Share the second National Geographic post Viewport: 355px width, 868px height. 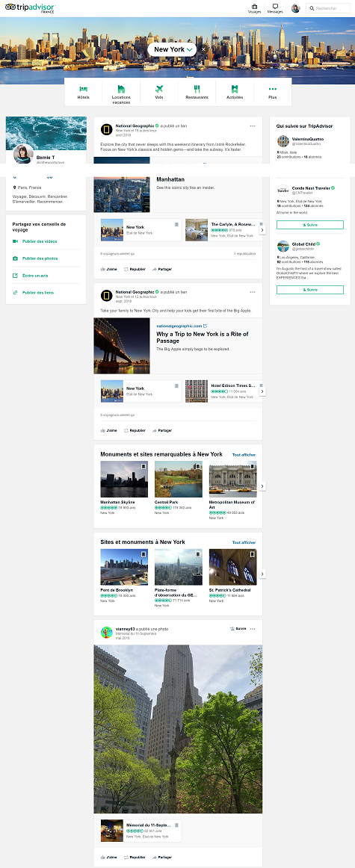pyautogui.click(x=161, y=430)
